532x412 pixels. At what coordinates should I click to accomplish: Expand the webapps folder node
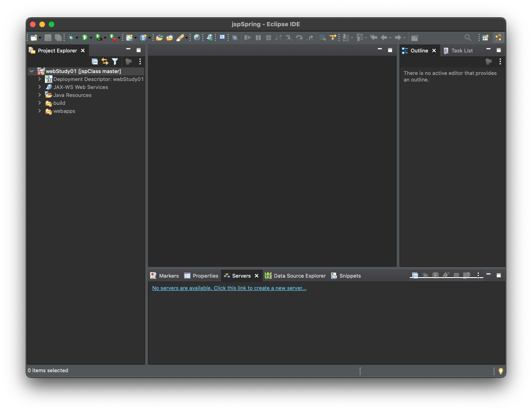[x=40, y=111]
